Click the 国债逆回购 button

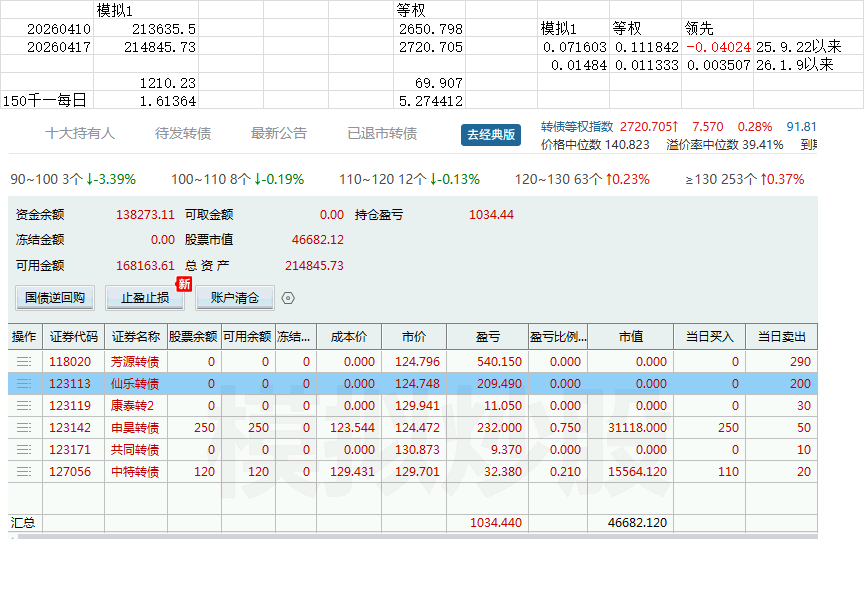55,298
